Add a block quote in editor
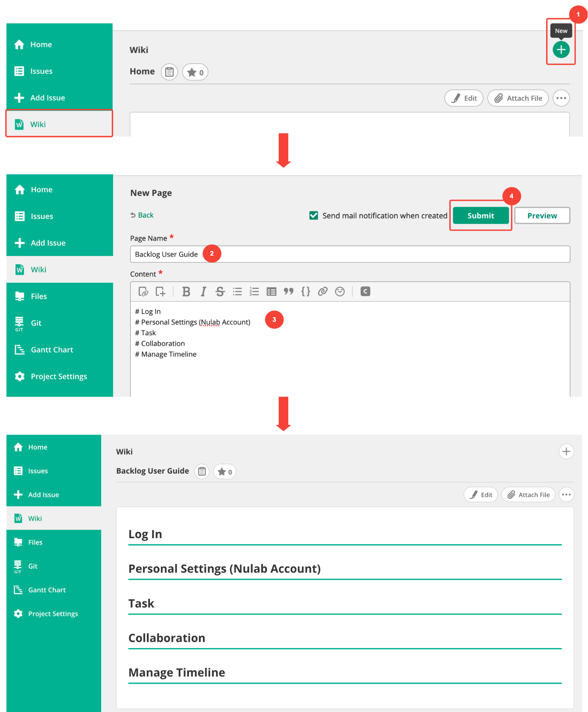The image size is (588, 712). click(x=288, y=292)
